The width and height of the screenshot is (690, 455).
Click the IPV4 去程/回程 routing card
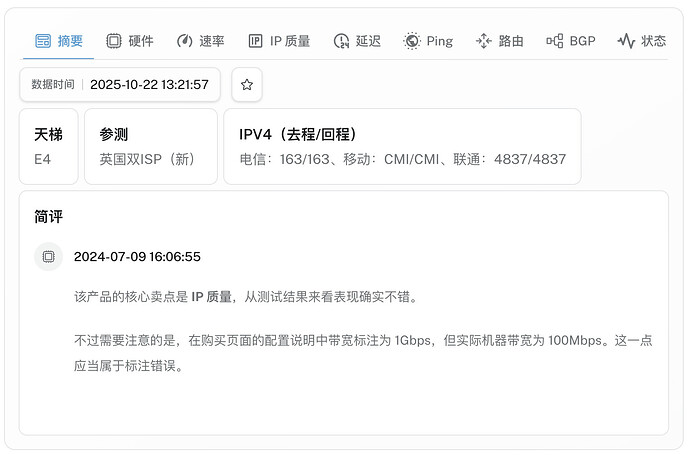point(402,147)
